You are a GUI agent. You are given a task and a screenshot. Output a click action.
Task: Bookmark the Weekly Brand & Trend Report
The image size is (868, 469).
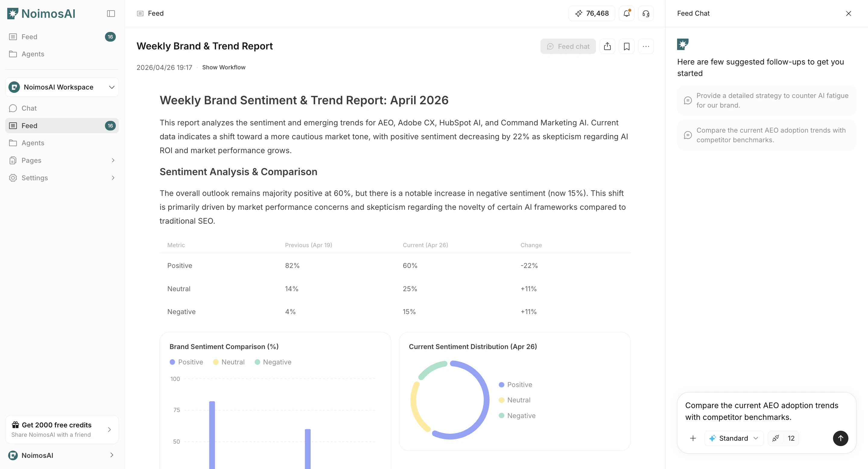point(626,46)
